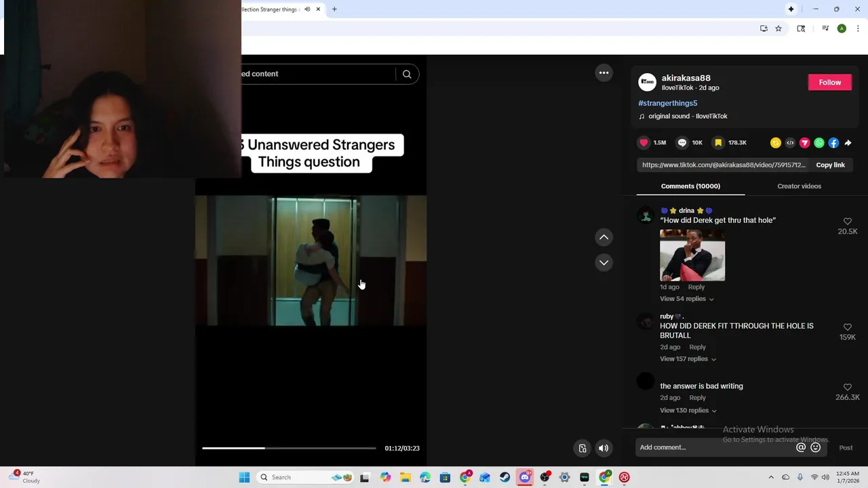Open Steam from the taskbar
Viewport: 868px width, 488px height.
505,477
